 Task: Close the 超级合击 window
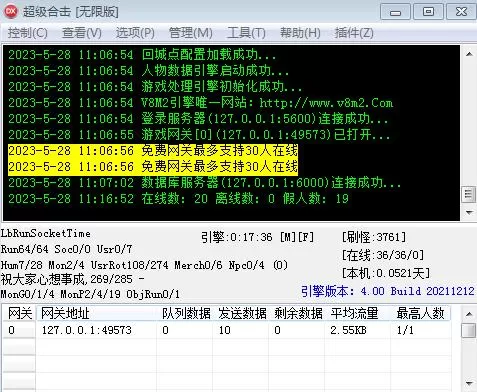click(x=461, y=12)
